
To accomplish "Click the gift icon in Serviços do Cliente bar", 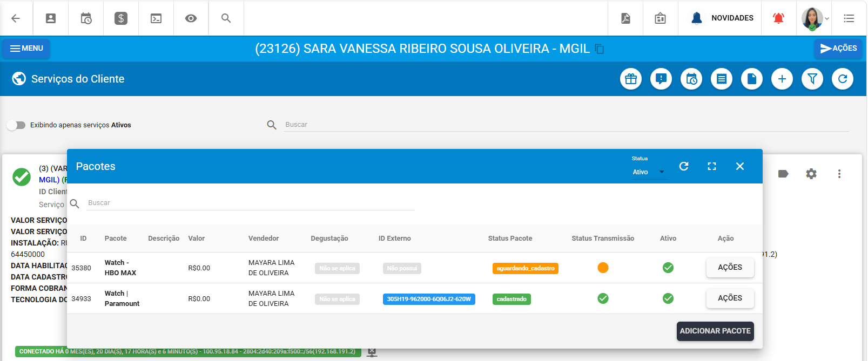I will click(631, 79).
